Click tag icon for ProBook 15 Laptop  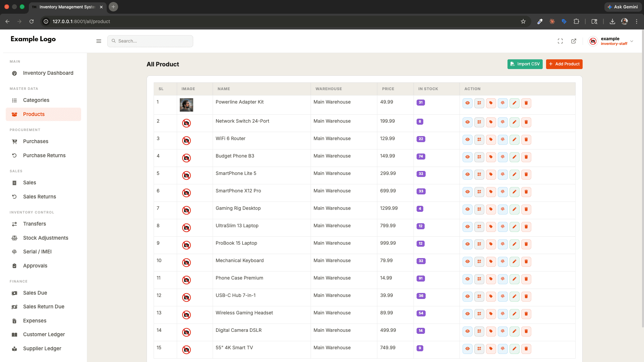click(491, 244)
